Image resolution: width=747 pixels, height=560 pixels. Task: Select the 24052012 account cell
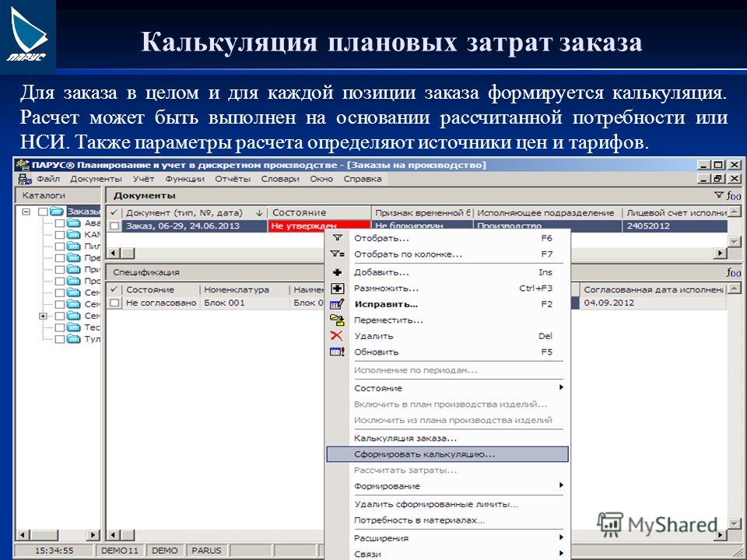[x=675, y=226]
